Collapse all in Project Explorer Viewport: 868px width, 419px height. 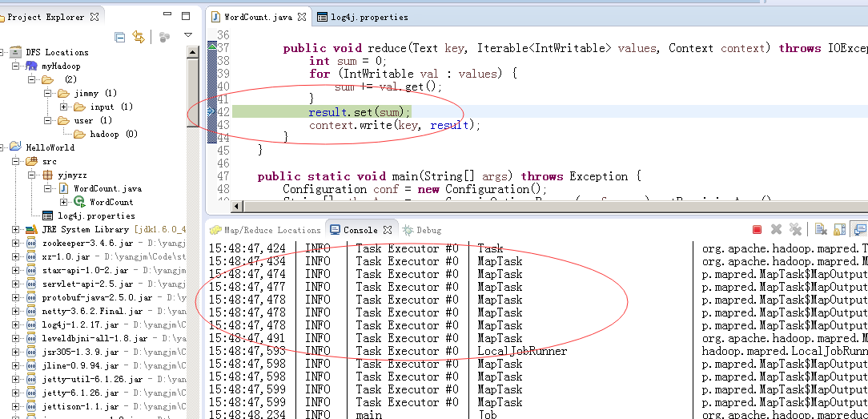coord(119,37)
